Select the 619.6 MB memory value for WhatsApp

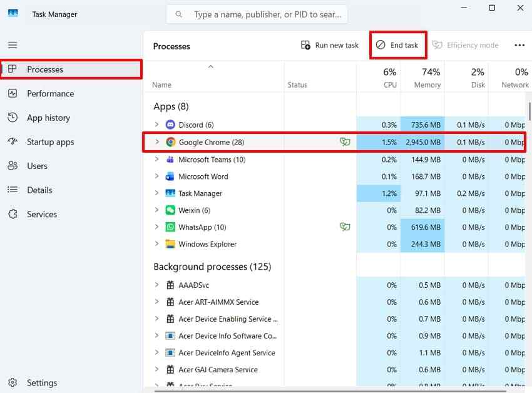tap(422, 227)
